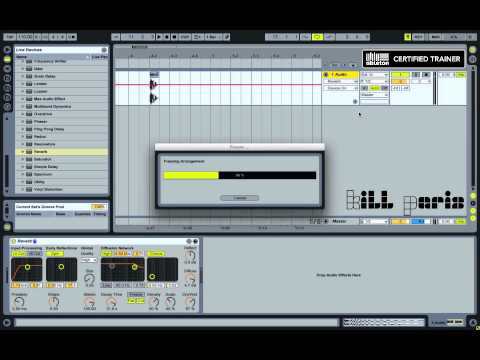Select Vinyl Distortion in the browser list
This screenshot has width=480, height=360.
[62, 189]
